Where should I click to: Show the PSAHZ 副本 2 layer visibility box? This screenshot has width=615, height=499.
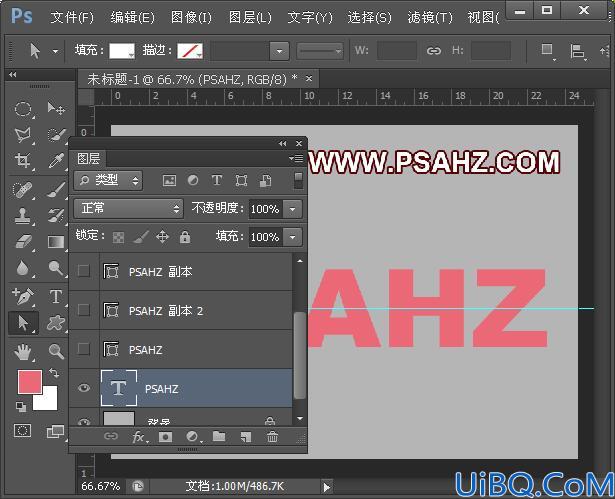(84, 310)
